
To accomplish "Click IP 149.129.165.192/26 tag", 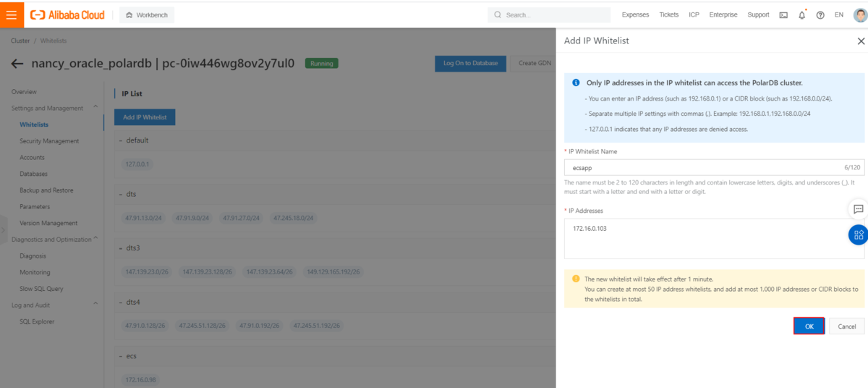I will 333,271.
